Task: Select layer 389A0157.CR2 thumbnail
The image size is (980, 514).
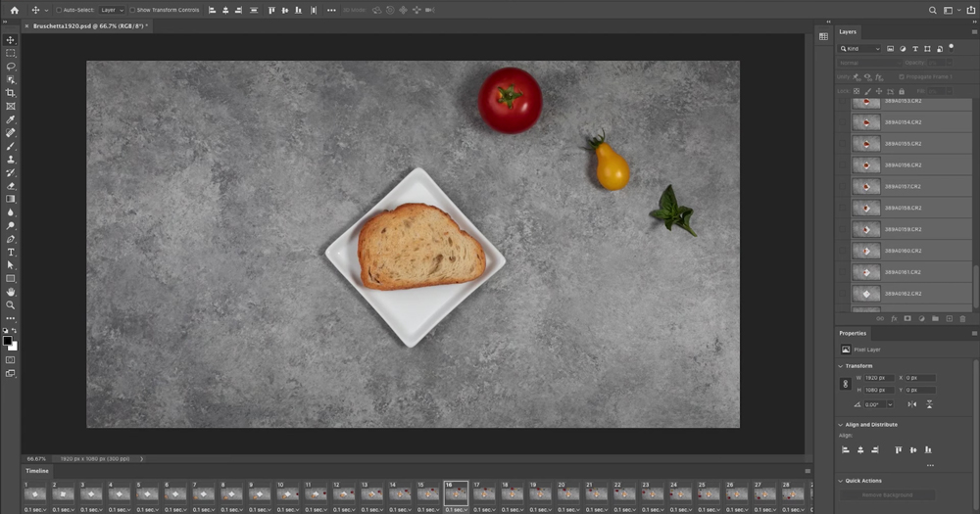Action: [x=866, y=187]
